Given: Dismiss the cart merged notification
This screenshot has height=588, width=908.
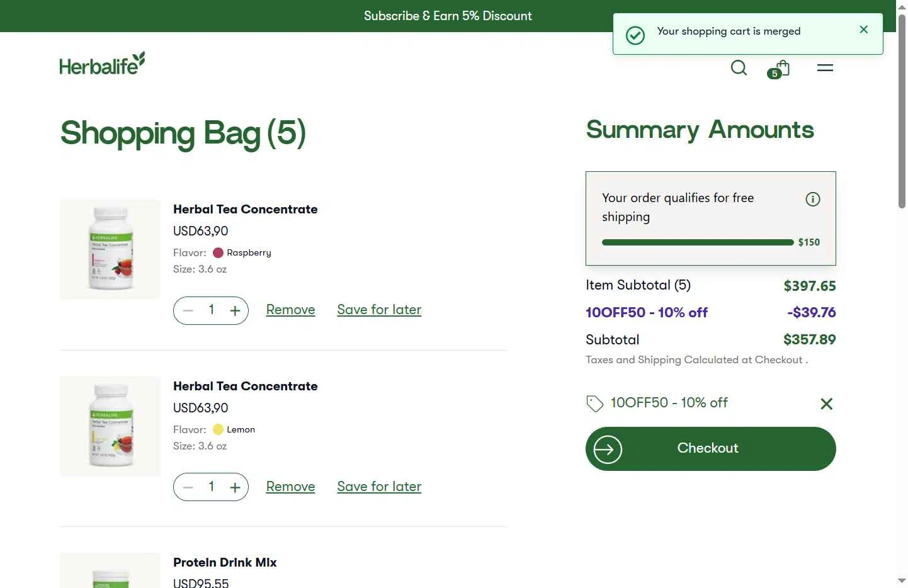Looking at the screenshot, I should (863, 30).
